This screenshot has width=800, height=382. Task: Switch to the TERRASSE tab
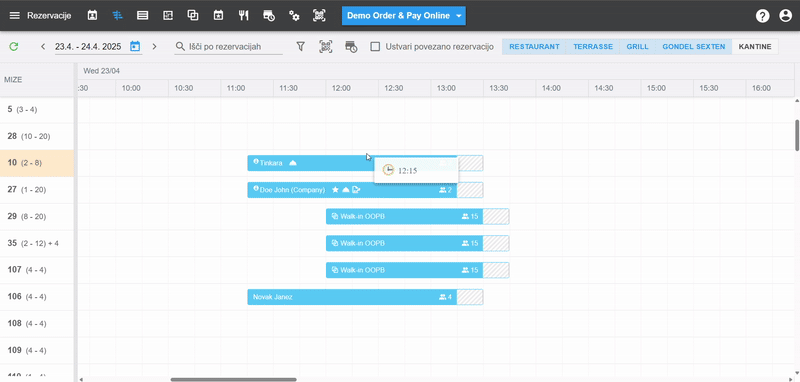pyautogui.click(x=593, y=46)
